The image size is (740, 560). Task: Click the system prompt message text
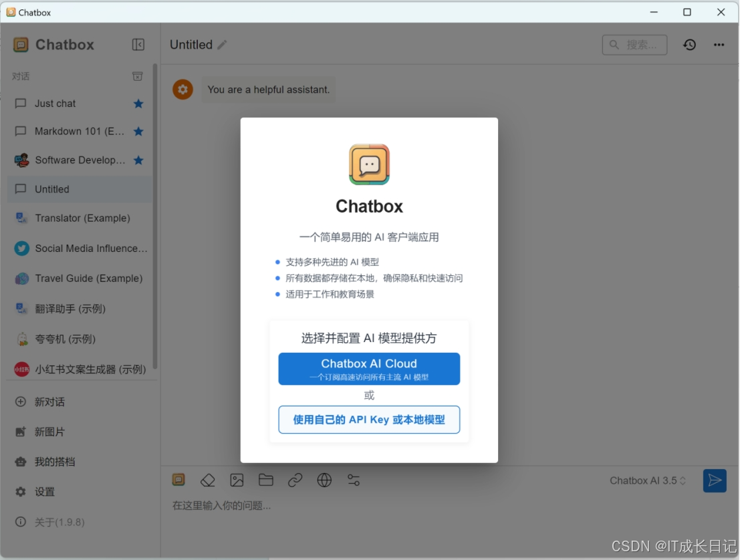pos(269,90)
